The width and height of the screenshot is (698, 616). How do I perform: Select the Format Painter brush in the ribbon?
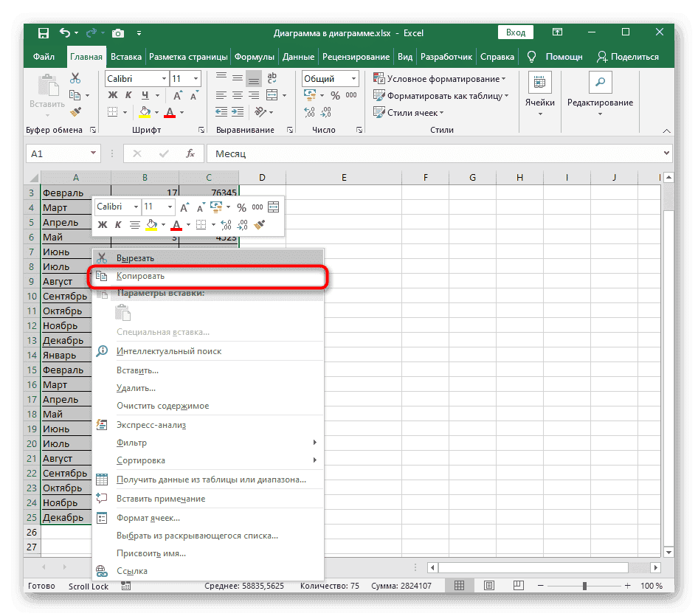(75, 112)
